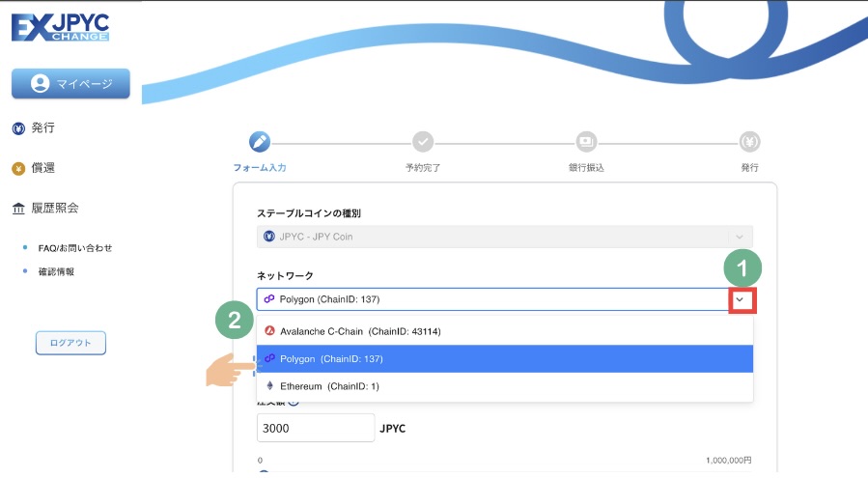Screen dimensions: 868x478
Task: Open the 確認情報 link
Action: coord(57,271)
